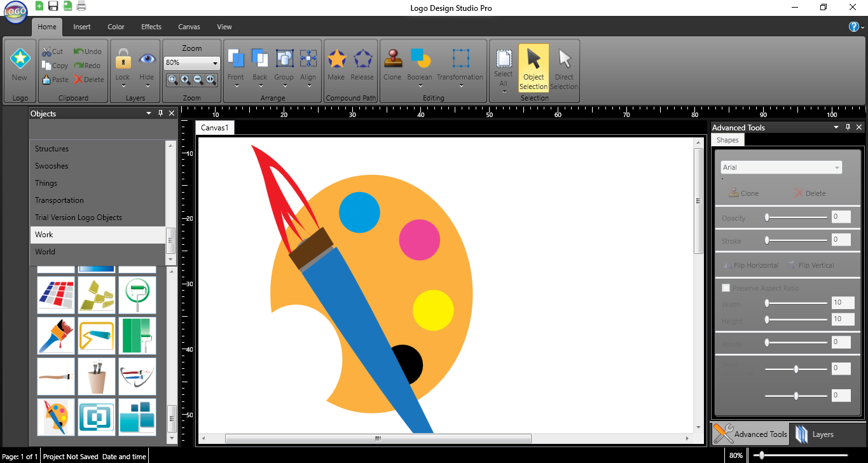Open the help question mark icon

(x=854, y=27)
